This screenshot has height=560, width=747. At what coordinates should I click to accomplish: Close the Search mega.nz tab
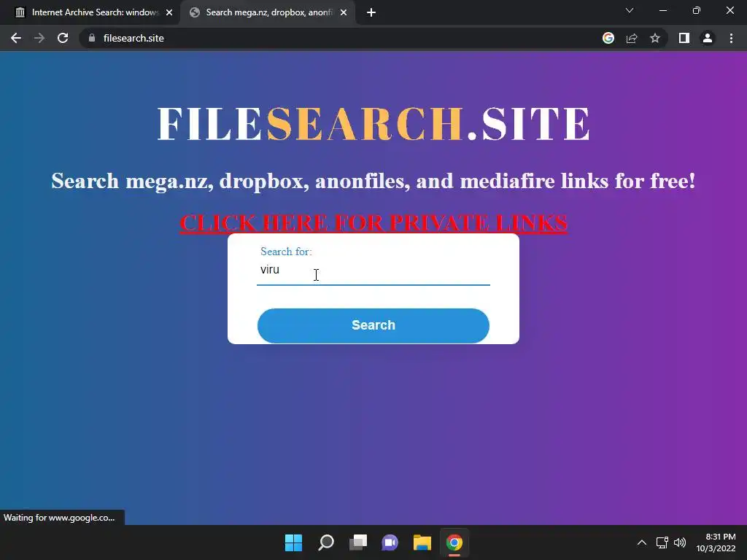[344, 12]
